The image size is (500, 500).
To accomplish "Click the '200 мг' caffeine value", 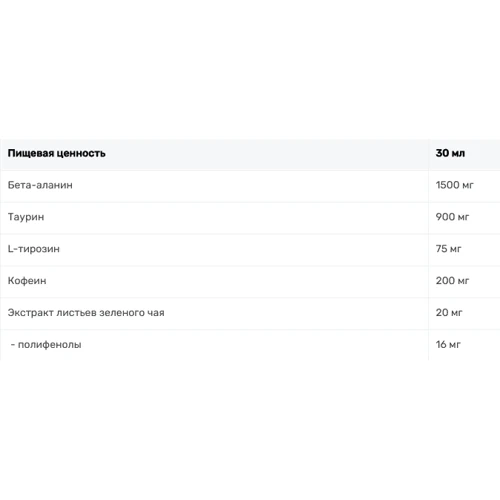I will point(452,281).
